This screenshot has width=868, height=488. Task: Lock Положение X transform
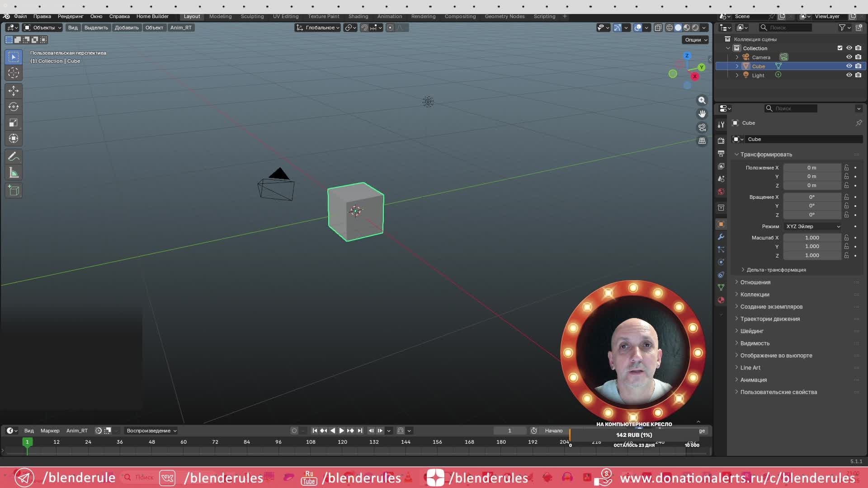846,168
